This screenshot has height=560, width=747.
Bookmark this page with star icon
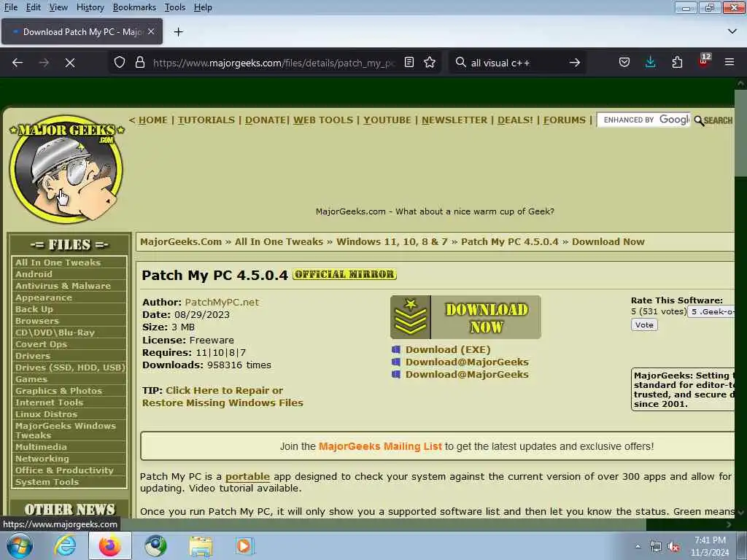[430, 63]
